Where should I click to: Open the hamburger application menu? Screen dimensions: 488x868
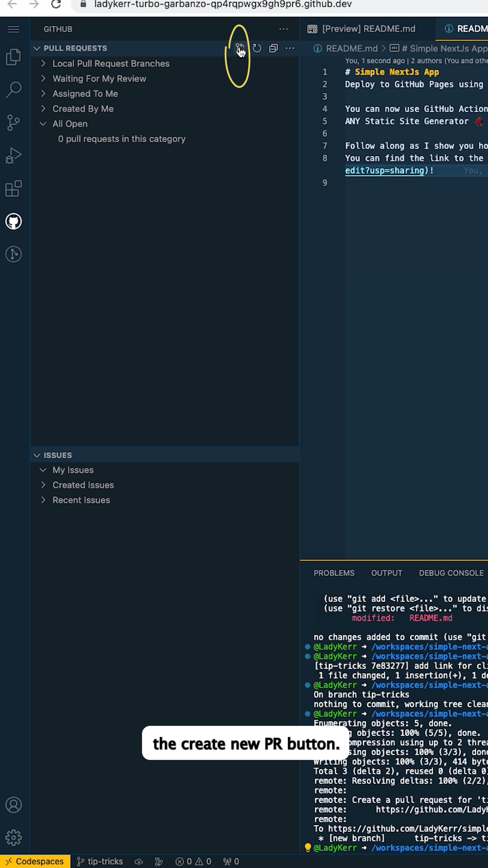(x=14, y=29)
